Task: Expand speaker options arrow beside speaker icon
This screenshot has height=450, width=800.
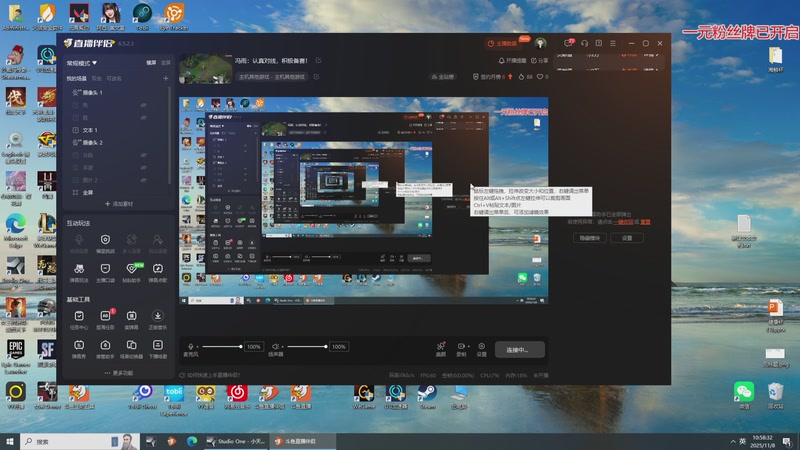Action: point(283,346)
